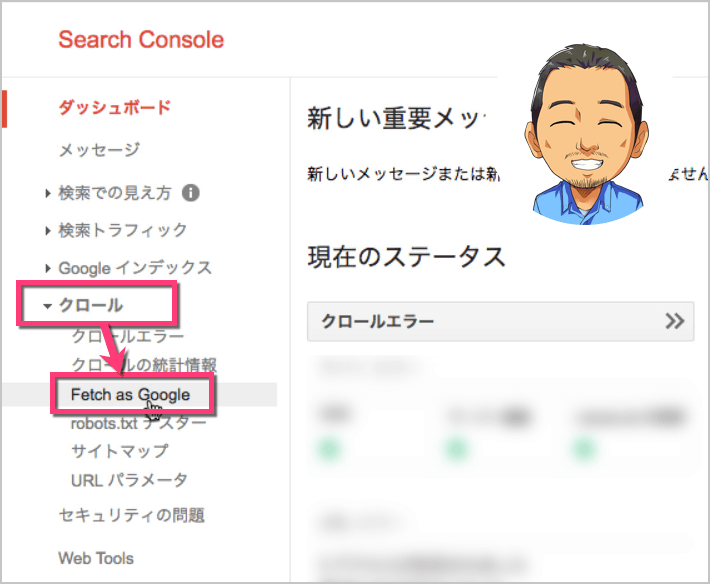The width and height of the screenshot is (710, 584).
Task: Click the 新しい重要メッ heading
Action: 396,119
